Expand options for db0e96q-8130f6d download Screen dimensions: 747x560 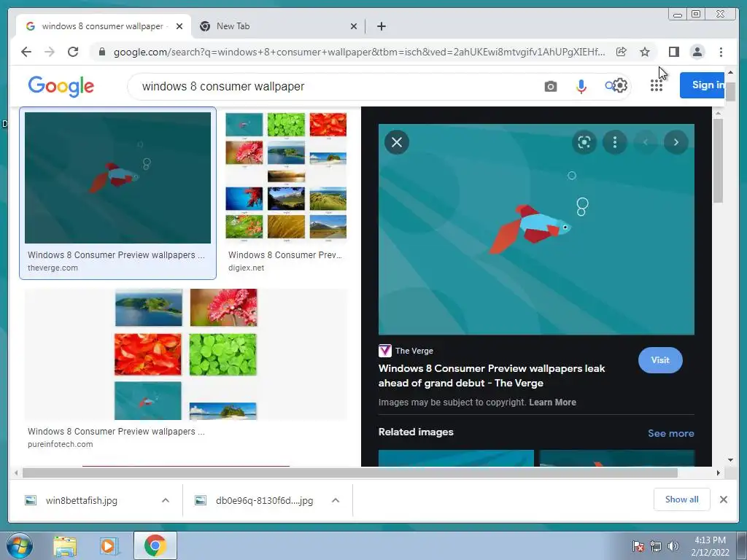336,500
